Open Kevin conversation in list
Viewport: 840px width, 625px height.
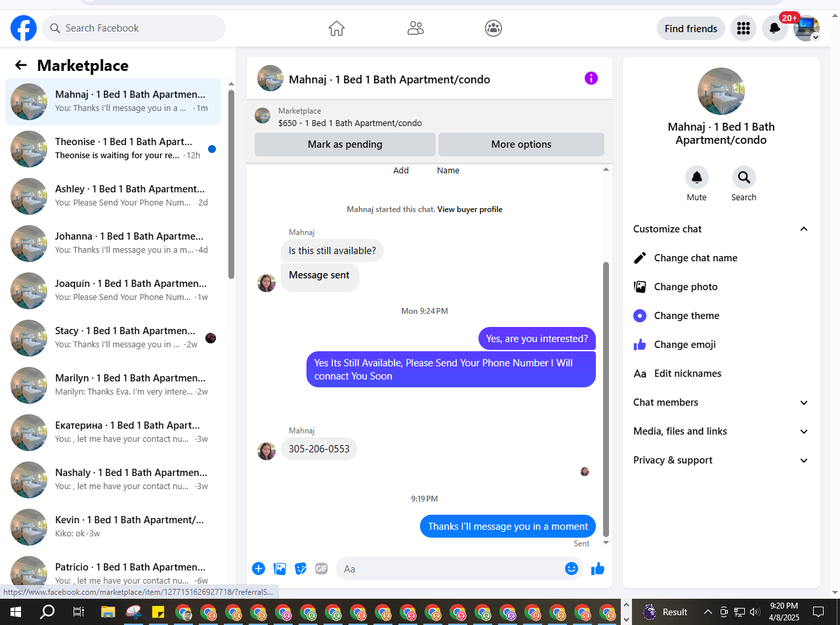point(113,527)
